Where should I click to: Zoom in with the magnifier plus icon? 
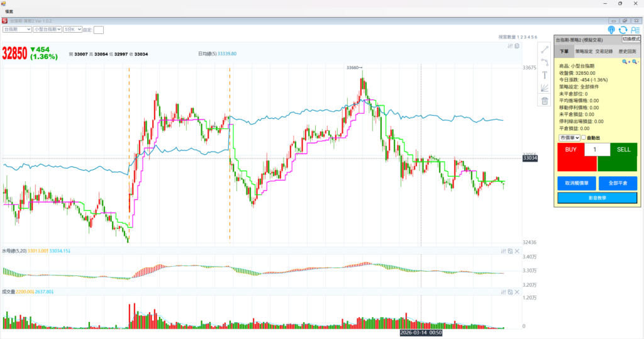coord(625,62)
